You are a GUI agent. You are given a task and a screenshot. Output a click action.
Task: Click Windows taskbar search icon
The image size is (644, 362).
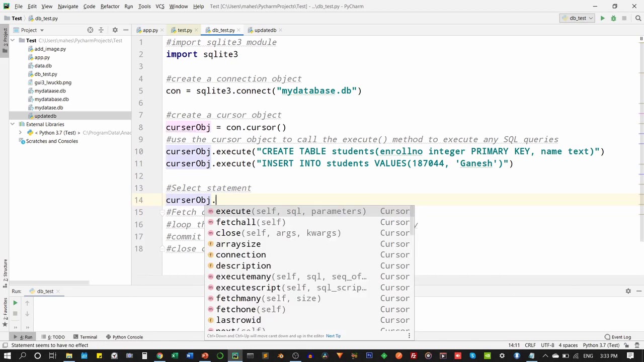click(x=23, y=356)
